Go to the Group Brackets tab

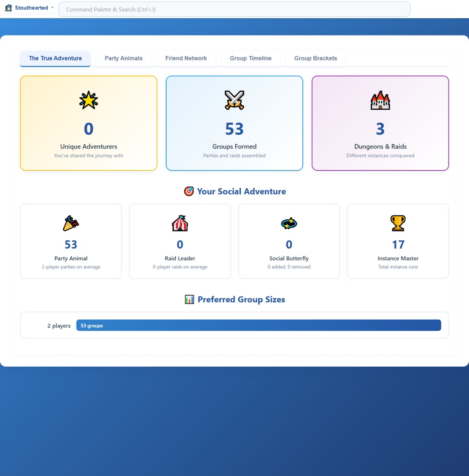(315, 58)
